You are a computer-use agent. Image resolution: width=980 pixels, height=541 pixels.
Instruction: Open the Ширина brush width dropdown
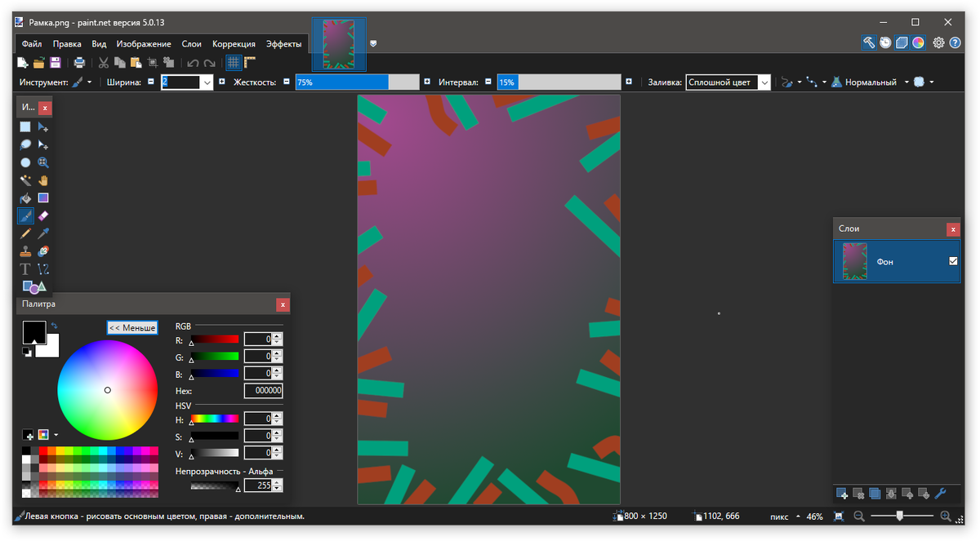coord(207,82)
